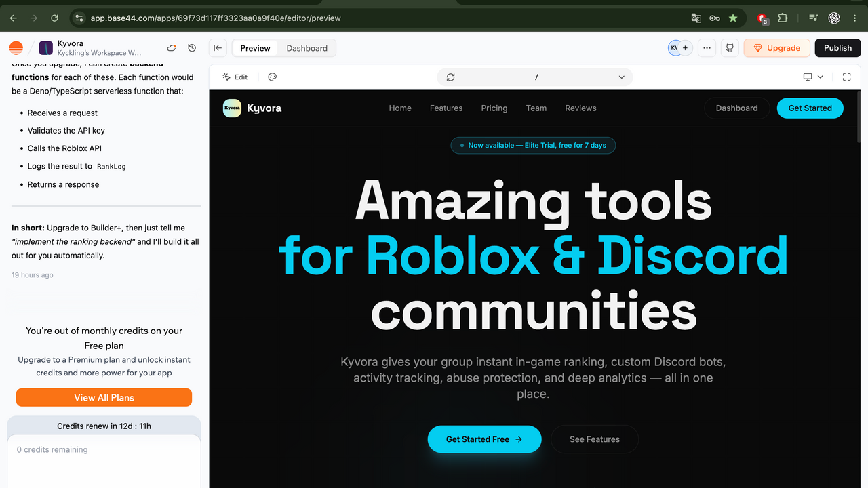The image size is (868, 488).
Task: Click the Edit button above the preview
Action: [x=235, y=77]
